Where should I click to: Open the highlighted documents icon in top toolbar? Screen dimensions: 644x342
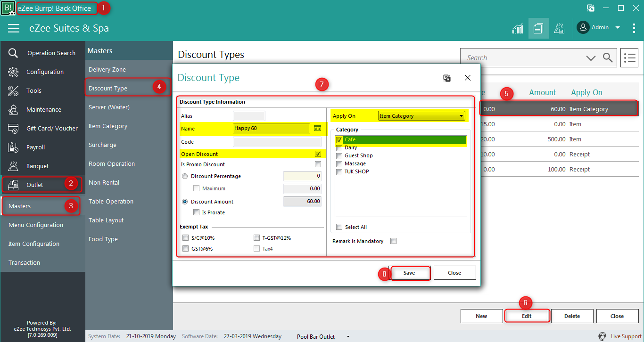click(538, 28)
